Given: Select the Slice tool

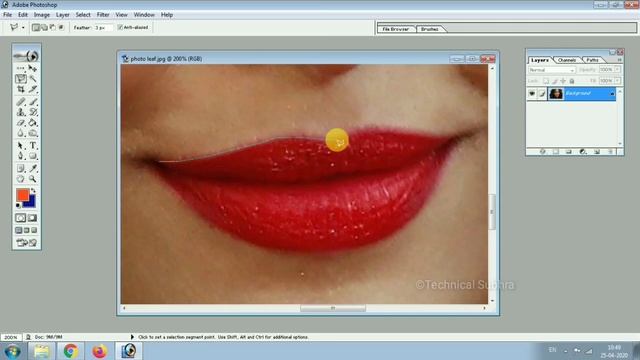Looking at the screenshot, I should (33, 89).
